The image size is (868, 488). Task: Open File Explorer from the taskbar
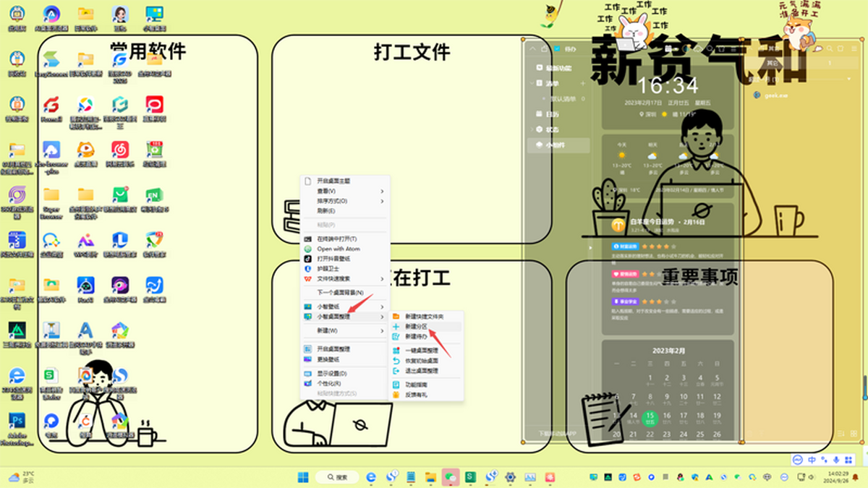click(430, 477)
